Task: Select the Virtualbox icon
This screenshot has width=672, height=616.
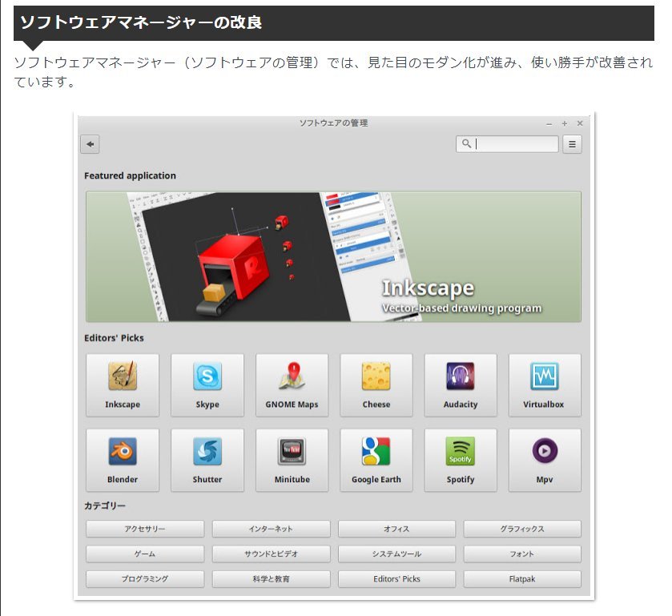Action: [544, 384]
